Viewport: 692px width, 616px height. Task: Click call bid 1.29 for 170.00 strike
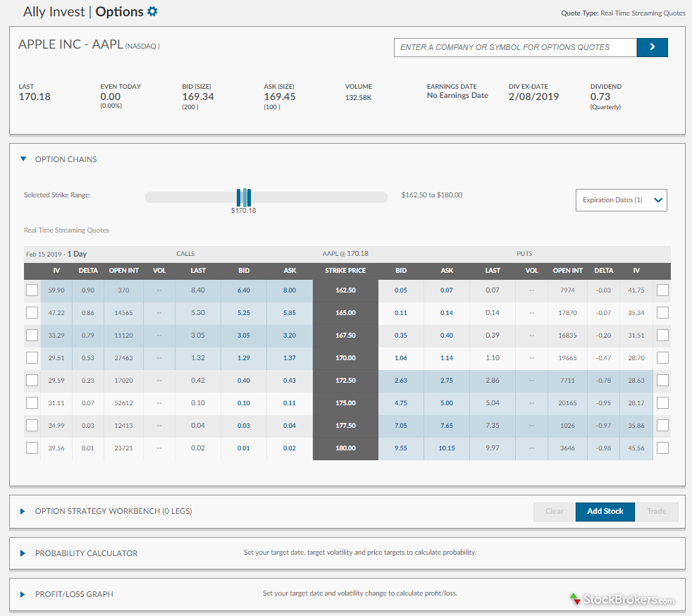[244, 357]
